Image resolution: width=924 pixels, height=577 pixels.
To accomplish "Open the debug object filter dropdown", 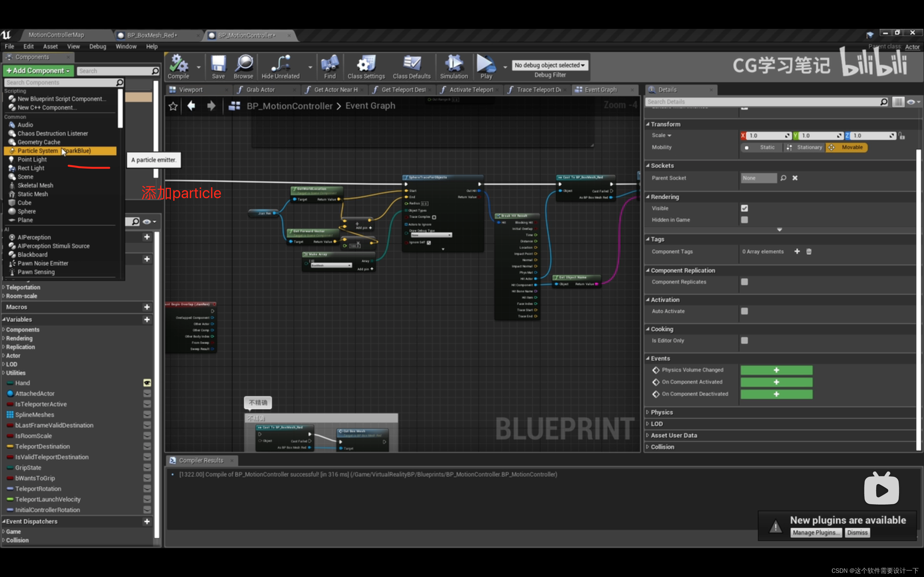I will pos(550,65).
